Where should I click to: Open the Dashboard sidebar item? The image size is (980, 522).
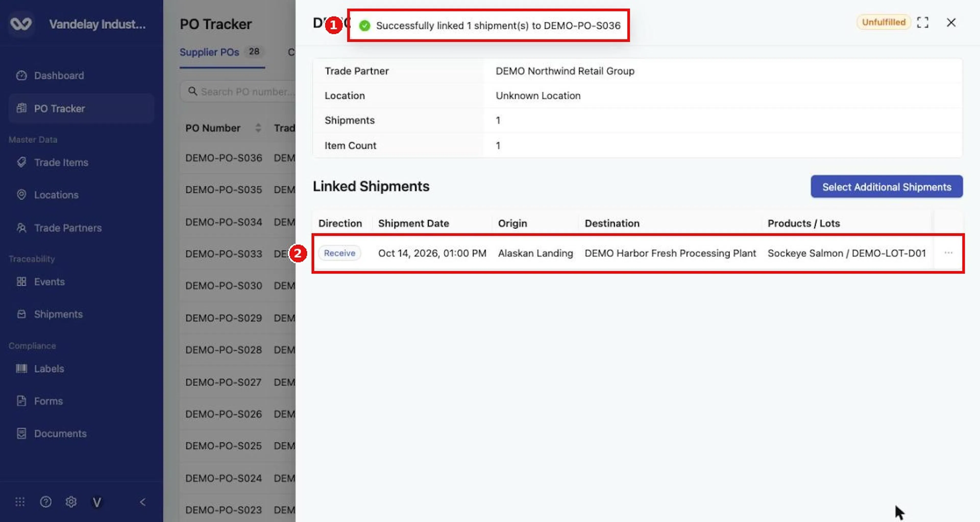[81, 75]
